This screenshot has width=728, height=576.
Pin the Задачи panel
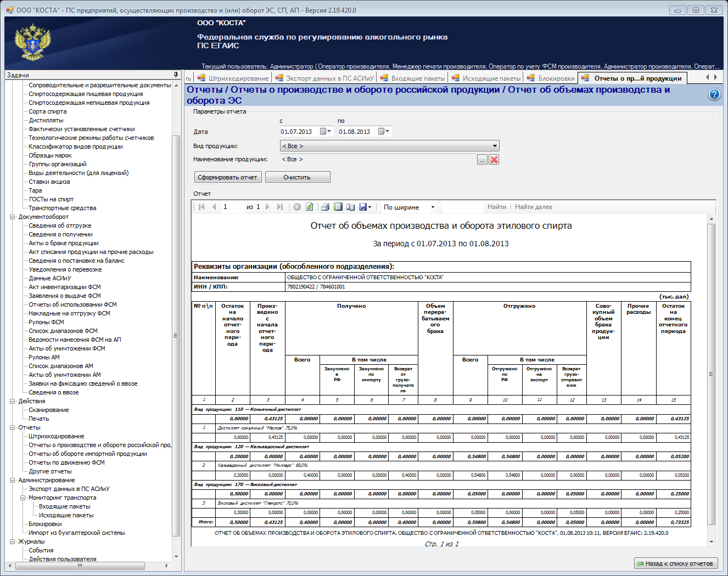pyautogui.click(x=176, y=75)
